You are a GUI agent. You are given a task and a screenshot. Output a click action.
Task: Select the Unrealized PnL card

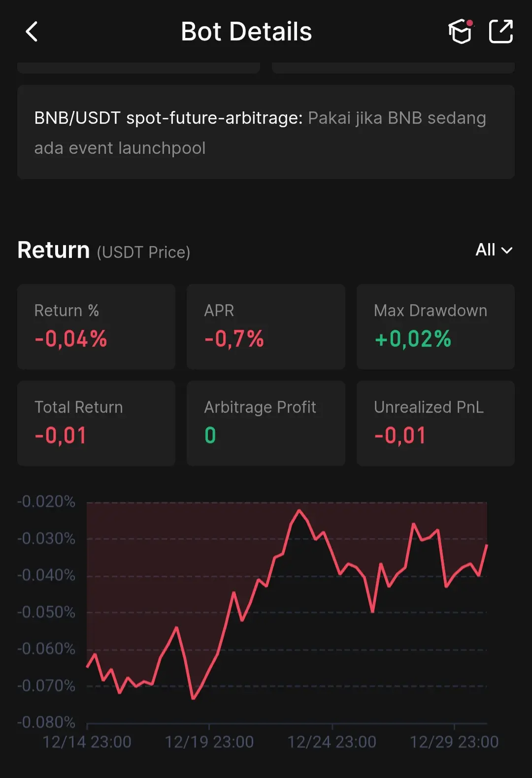(x=435, y=423)
